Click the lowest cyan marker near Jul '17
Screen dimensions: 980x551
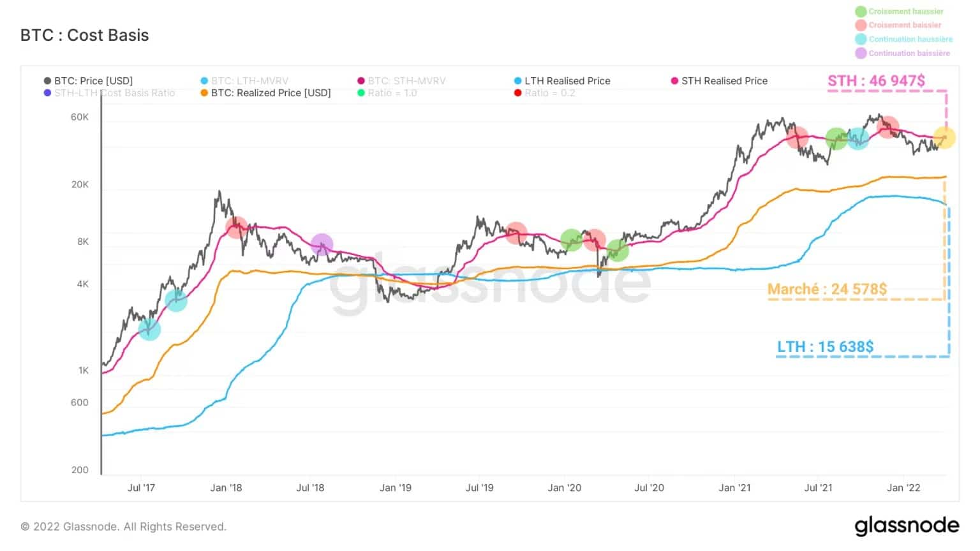pos(149,330)
